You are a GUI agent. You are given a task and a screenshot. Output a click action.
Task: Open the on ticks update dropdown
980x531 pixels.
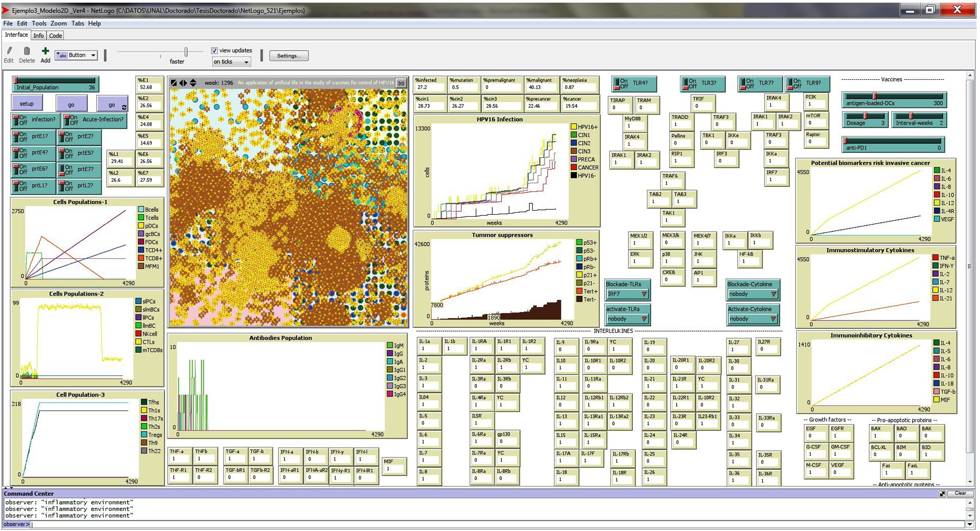pos(231,61)
